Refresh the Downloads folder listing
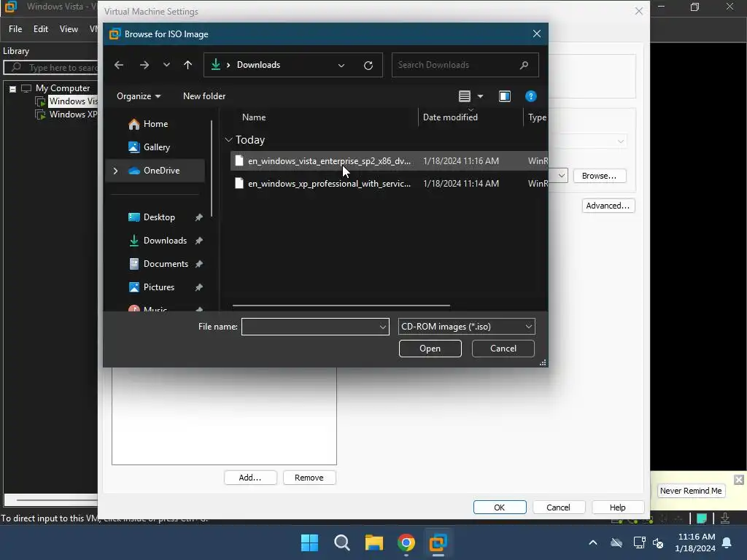The image size is (747, 560). [x=368, y=65]
